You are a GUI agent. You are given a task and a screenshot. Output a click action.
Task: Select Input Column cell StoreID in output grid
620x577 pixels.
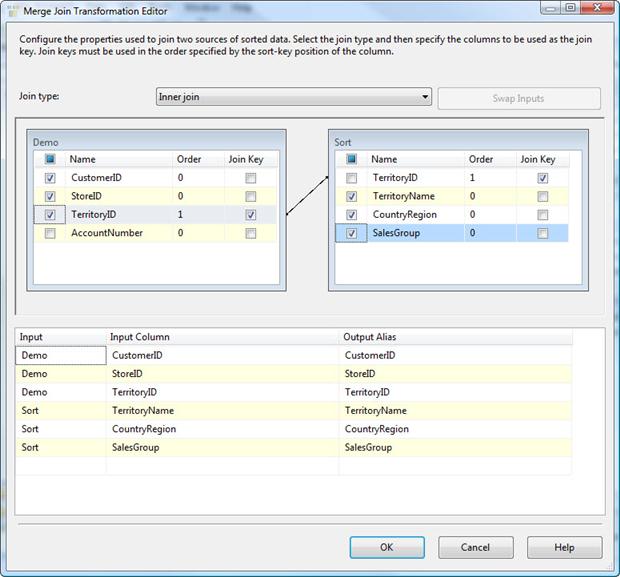(223, 374)
